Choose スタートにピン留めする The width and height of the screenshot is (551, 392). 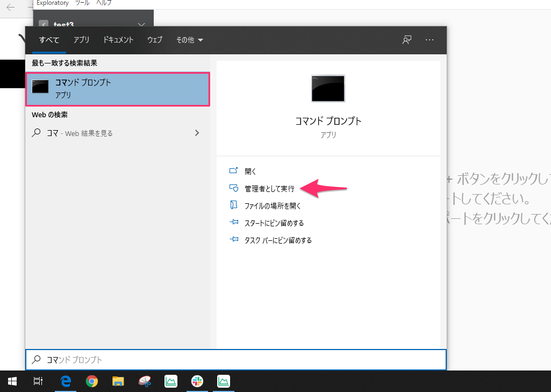click(x=274, y=223)
